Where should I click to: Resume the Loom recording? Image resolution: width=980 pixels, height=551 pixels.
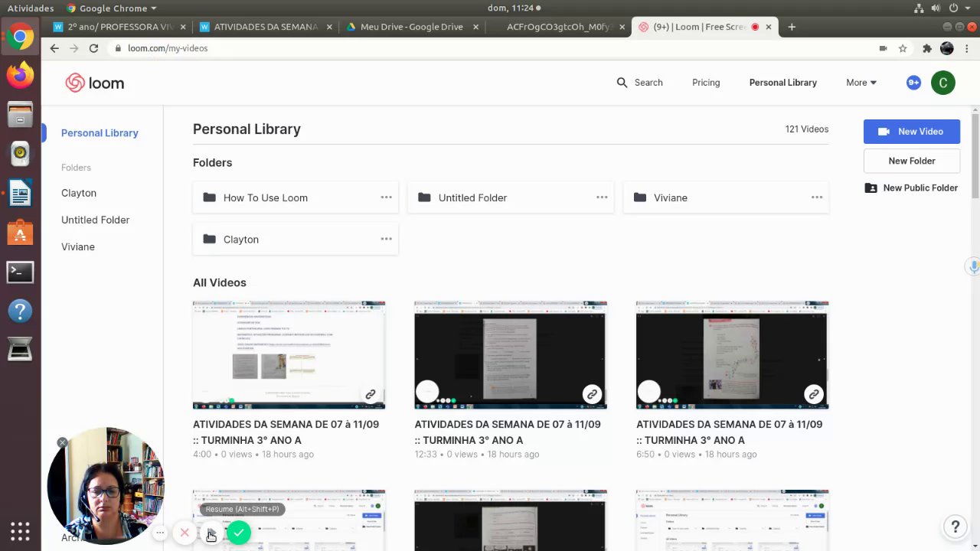tap(211, 533)
